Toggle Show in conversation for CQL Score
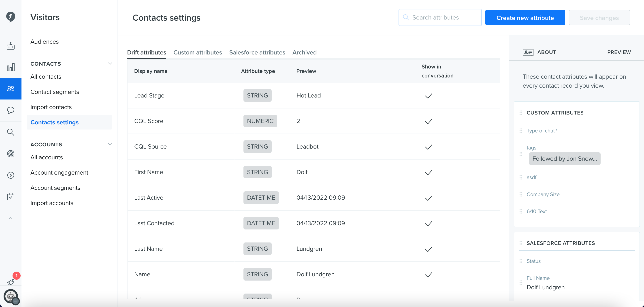This screenshot has height=307, width=644. coord(429,121)
